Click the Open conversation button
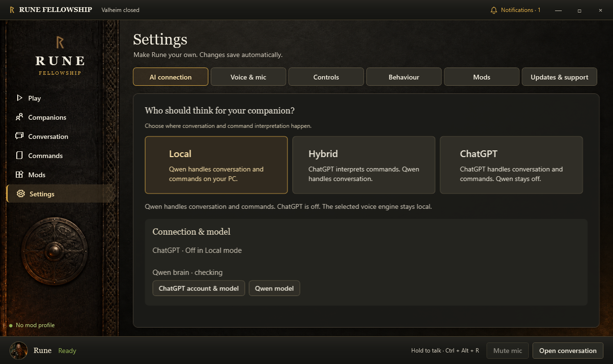This screenshot has width=613, height=364. tap(568, 351)
